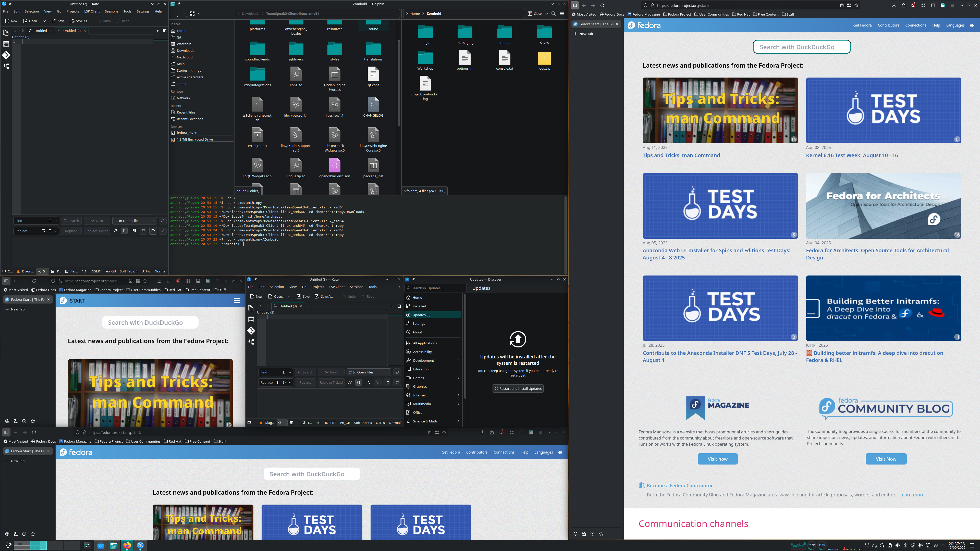Open the Documents sidebar in top-left Kate
The height and width of the screenshot is (551, 980).
[x=6, y=33]
